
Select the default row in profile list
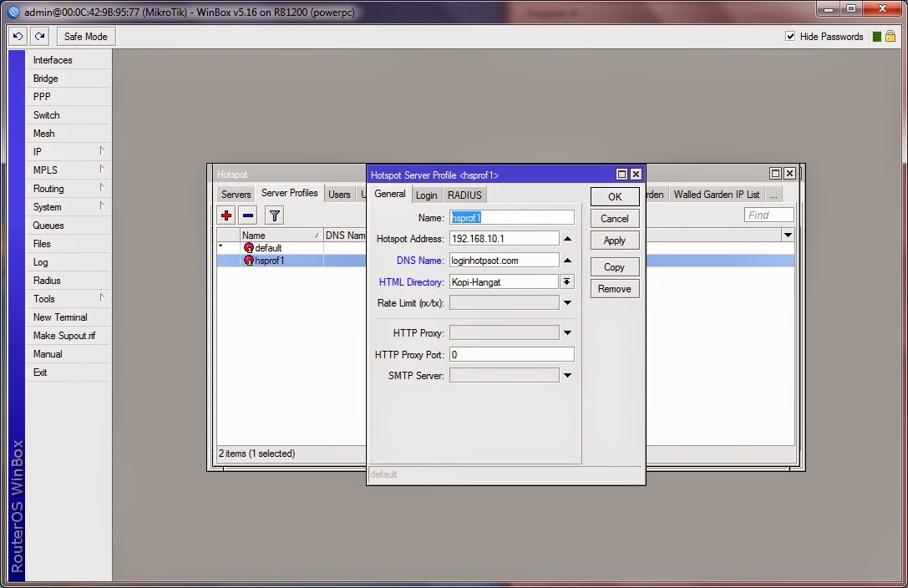[x=292, y=248]
